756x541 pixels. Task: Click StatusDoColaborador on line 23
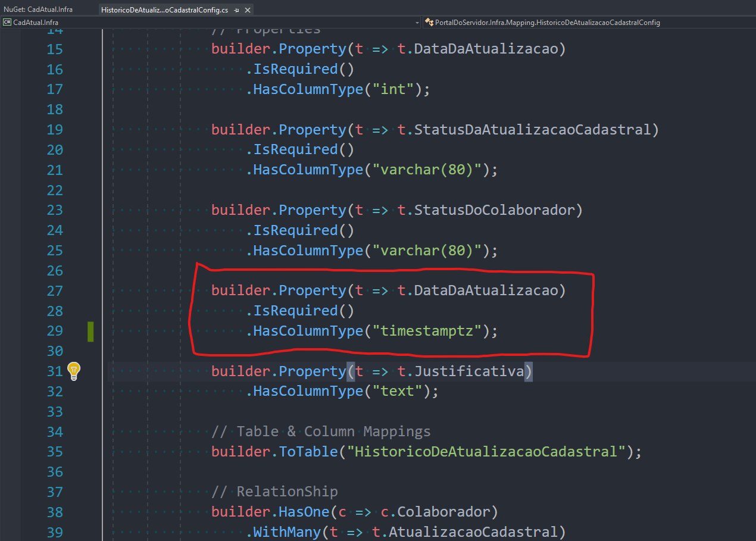click(495, 210)
